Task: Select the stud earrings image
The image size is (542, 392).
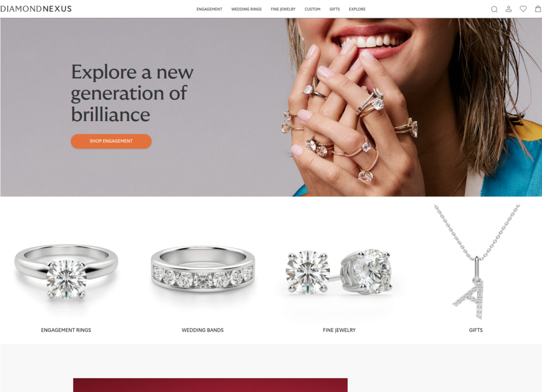Action: point(339,272)
